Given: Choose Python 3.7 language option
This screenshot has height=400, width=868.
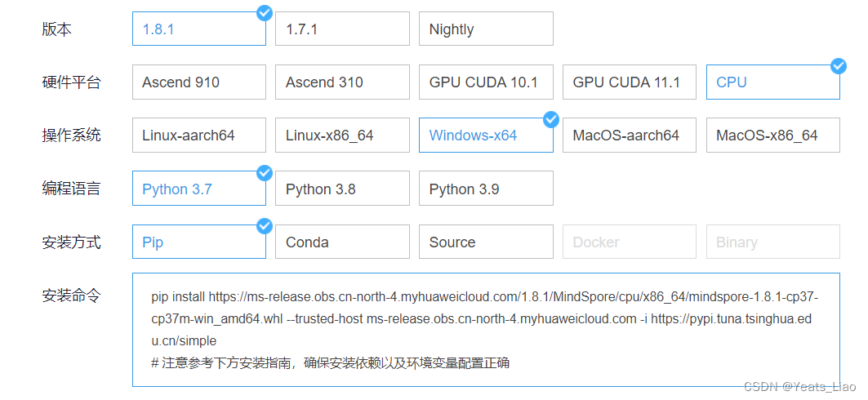Looking at the screenshot, I should coord(198,189).
